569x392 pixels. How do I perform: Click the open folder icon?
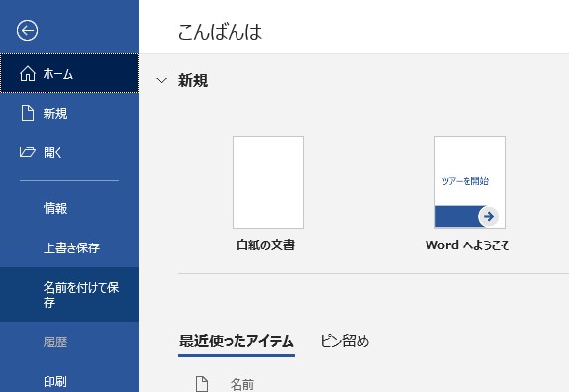tap(28, 152)
